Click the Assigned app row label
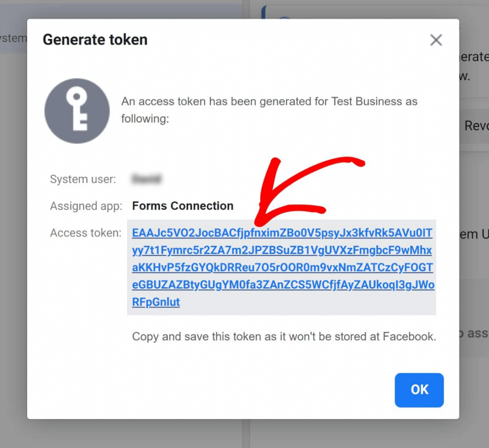489x448 pixels. coord(86,206)
